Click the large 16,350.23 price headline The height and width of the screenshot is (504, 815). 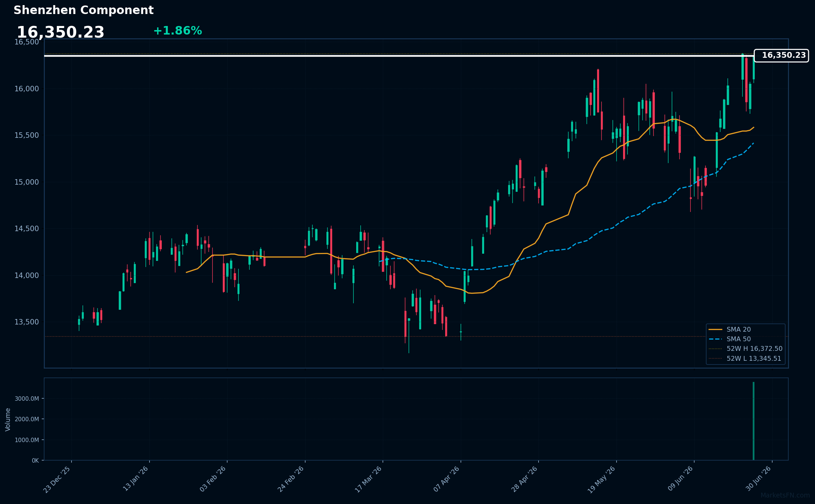61,32
